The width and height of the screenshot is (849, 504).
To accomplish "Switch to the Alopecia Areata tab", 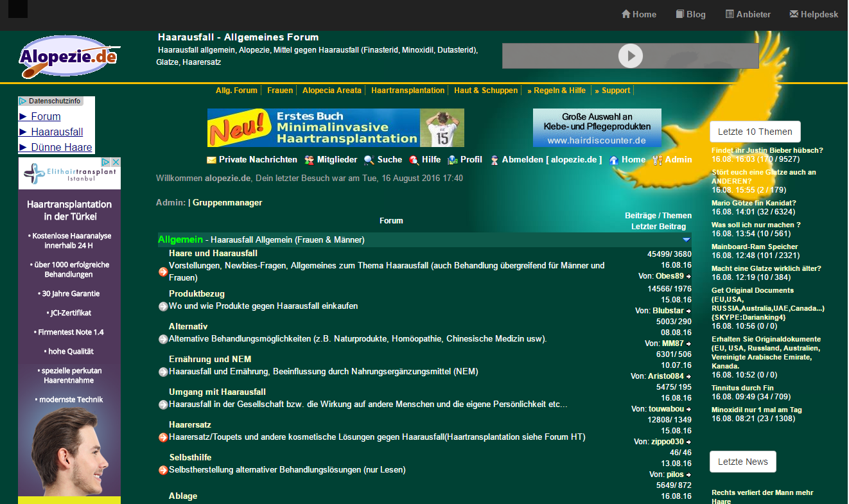I will 332,91.
